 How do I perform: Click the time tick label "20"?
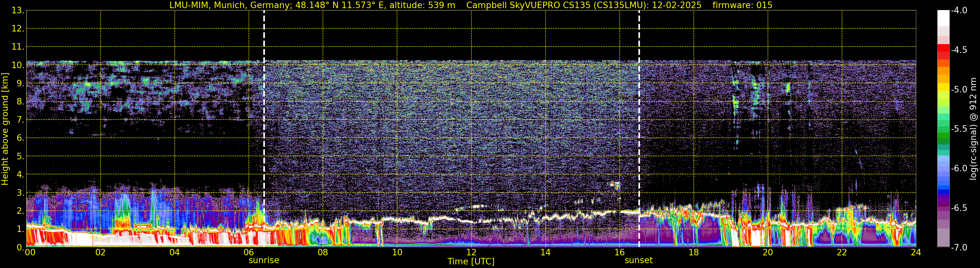(768, 252)
